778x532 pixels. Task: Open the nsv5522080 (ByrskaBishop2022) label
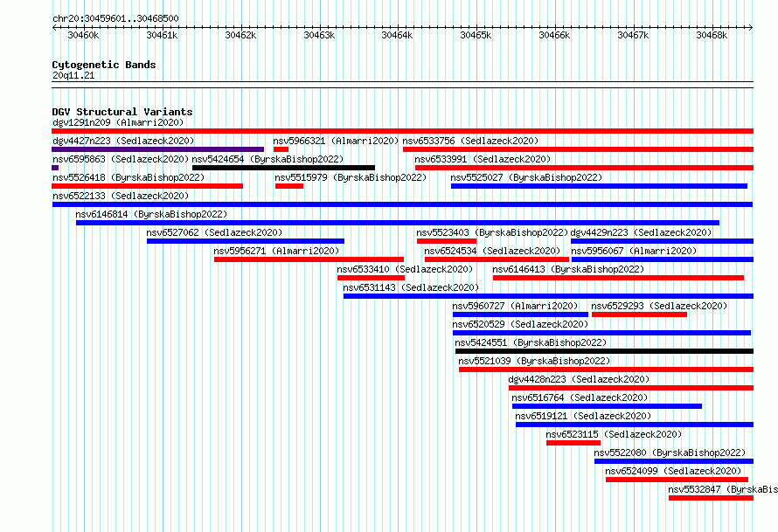(x=670, y=453)
